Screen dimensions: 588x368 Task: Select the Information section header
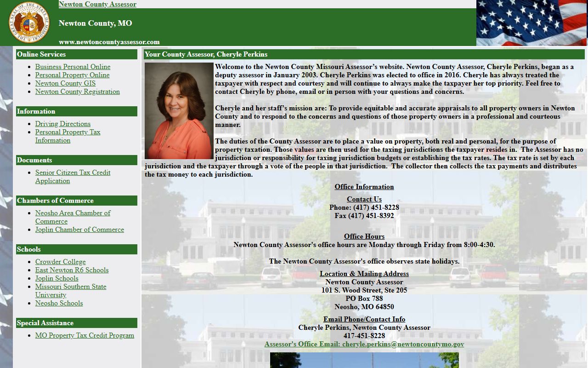pyautogui.click(x=77, y=111)
